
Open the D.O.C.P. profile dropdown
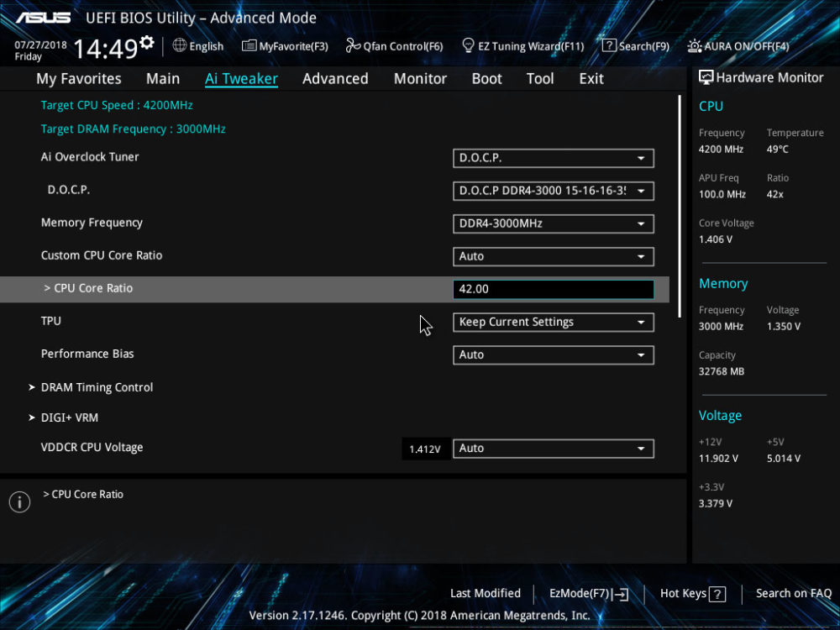pyautogui.click(x=554, y=191)
